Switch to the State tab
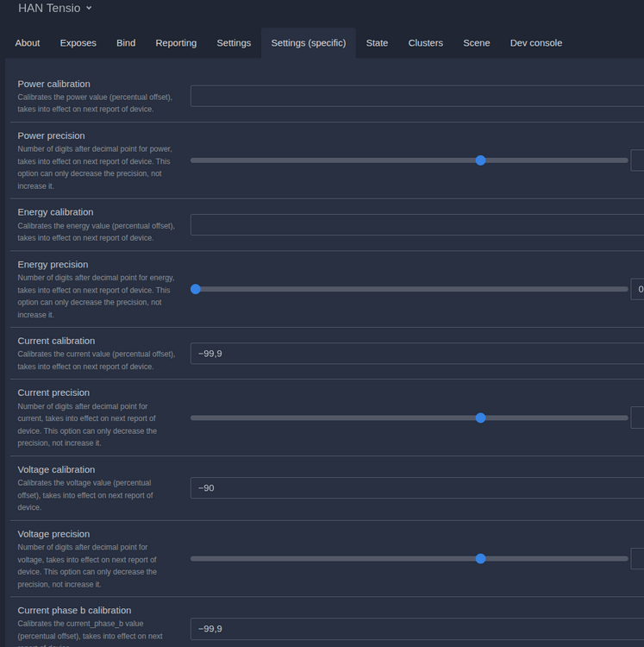Viewport: 644px width, 647px height. (x=377, y=43)
